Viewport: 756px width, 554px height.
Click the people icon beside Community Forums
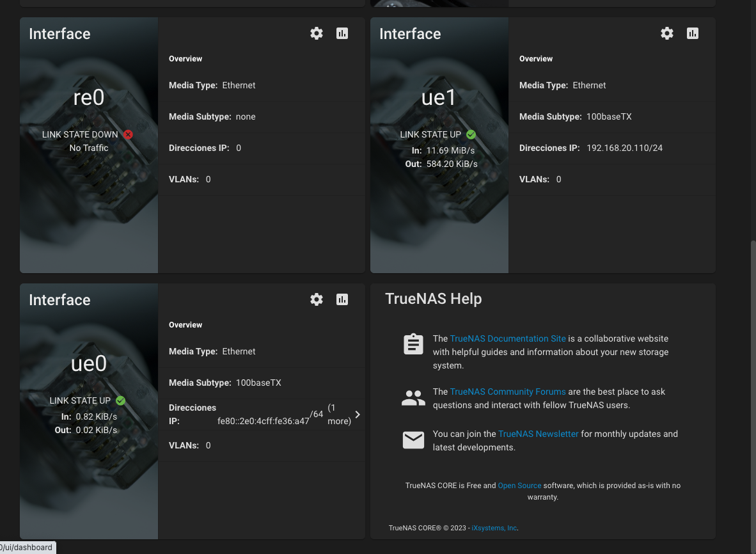pyautogui.click(x=413, y=398)
